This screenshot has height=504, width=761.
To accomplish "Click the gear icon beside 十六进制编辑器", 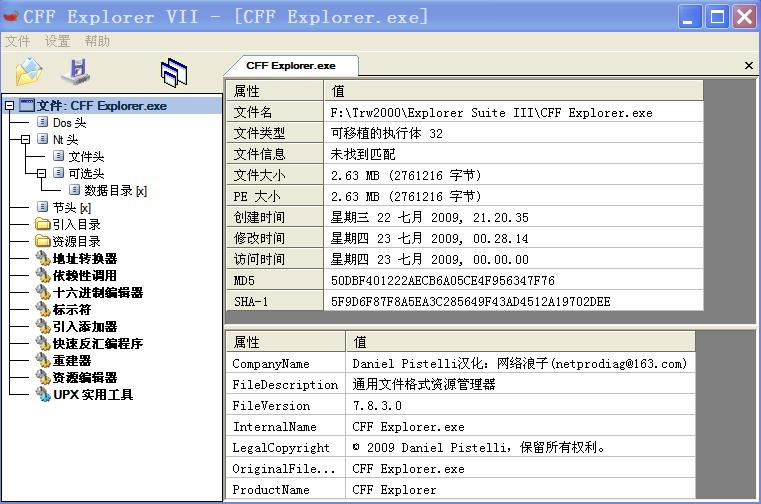I will click(43, 292).
